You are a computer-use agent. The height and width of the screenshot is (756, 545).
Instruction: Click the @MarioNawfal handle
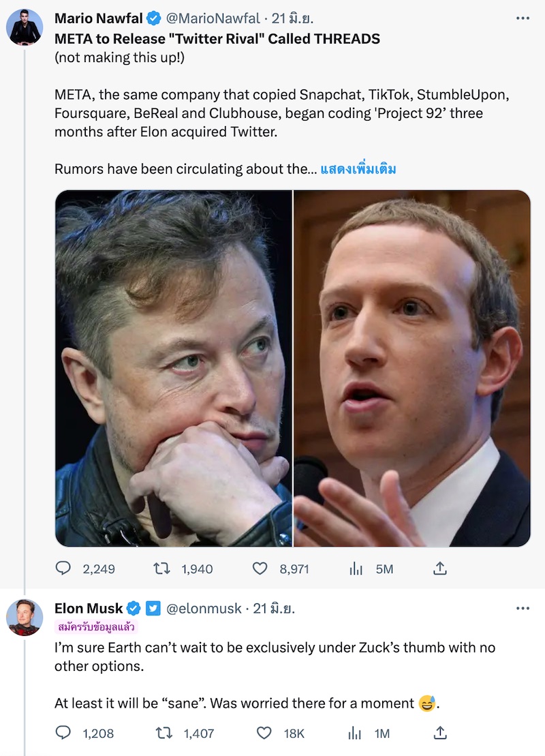pos(213,19)
